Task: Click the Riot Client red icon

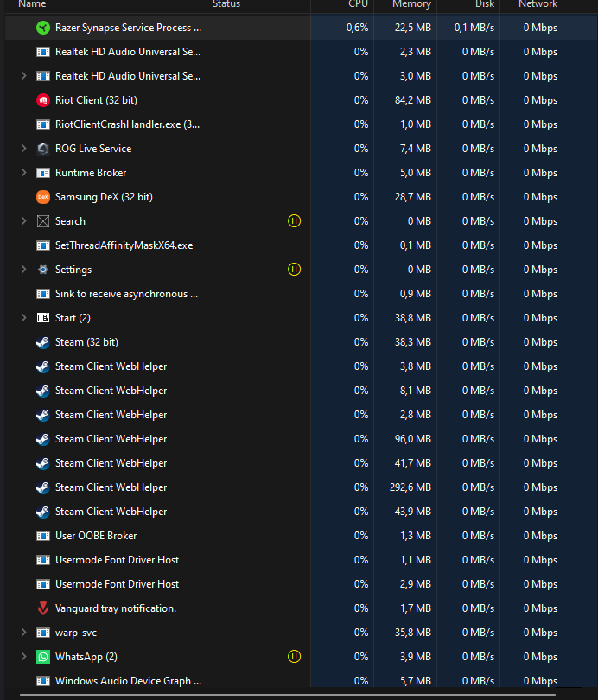Action: [43, 100]
